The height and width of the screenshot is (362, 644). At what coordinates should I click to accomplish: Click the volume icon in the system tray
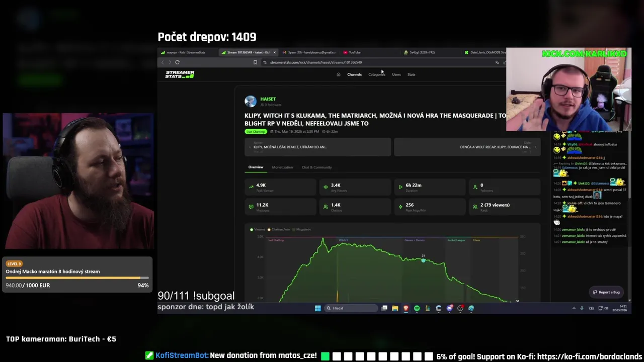607,308
